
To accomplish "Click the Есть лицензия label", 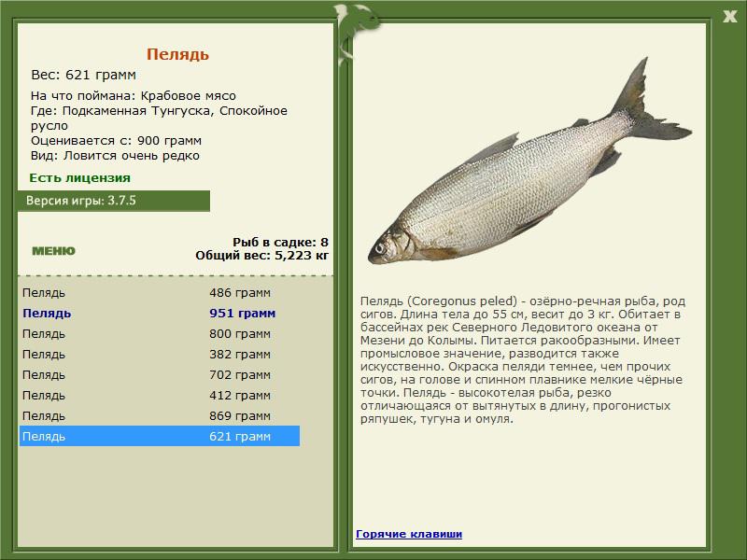I will coord(79,178).
